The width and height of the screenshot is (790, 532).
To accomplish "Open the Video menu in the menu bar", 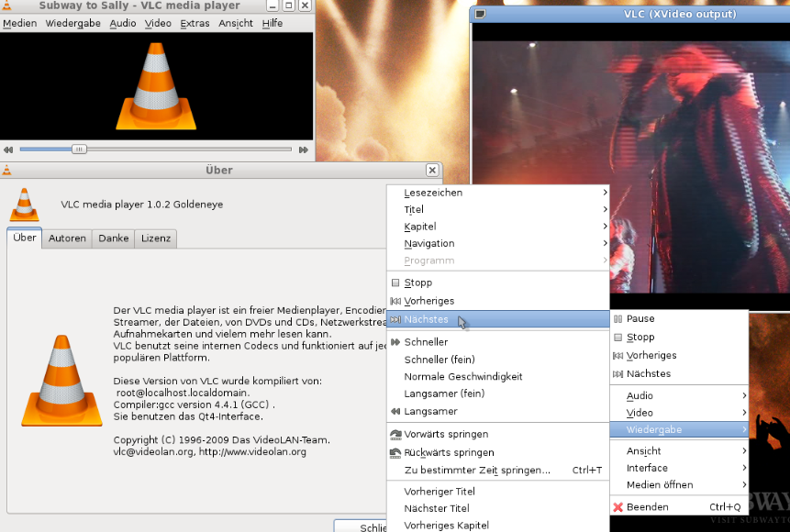I will [158, 23].
